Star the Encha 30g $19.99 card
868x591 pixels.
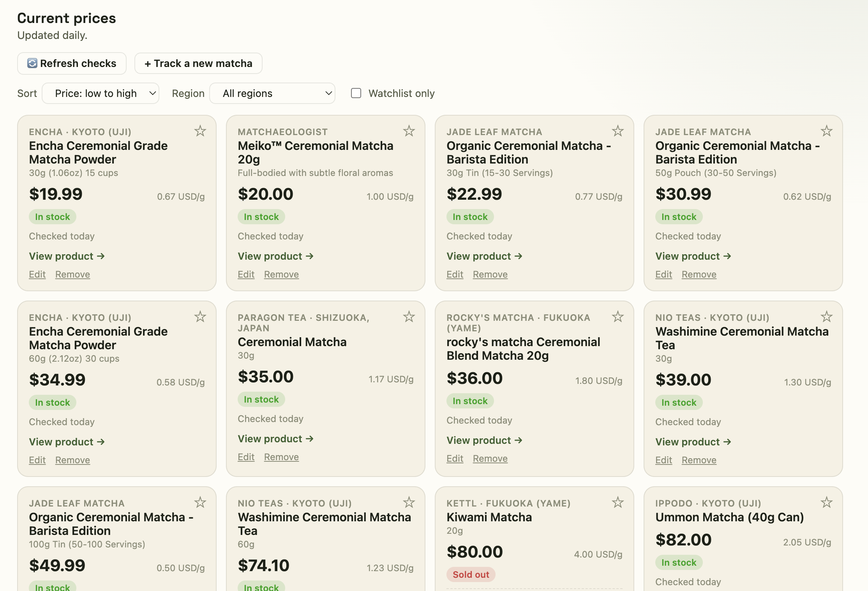[200, 131]
